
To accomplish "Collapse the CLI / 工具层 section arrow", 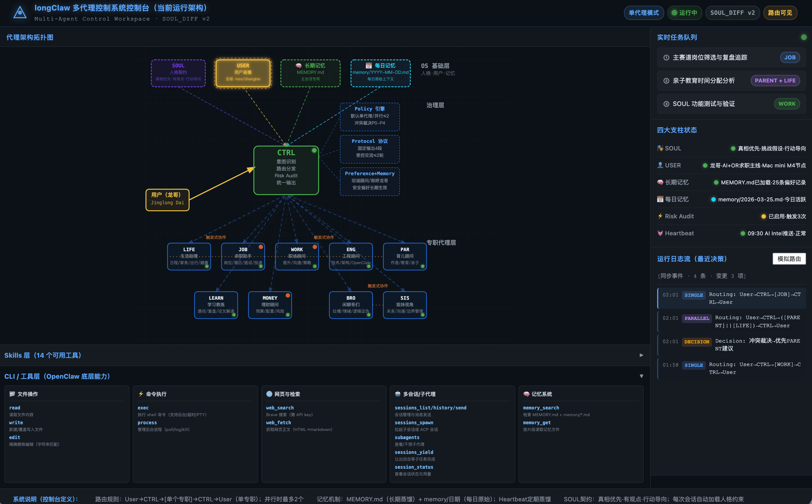I will coord(641,376).
